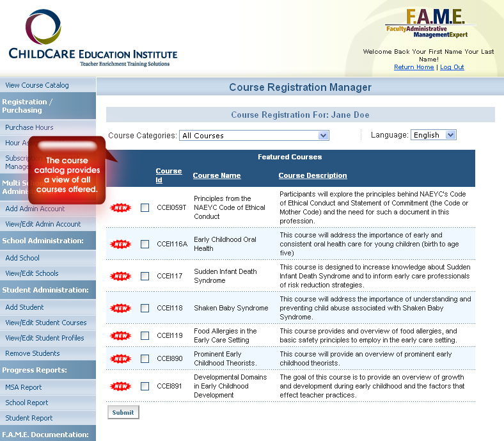This screenshot has width=504, height=441.
Task: Sort by Course Description header
Action: [313, 175]
